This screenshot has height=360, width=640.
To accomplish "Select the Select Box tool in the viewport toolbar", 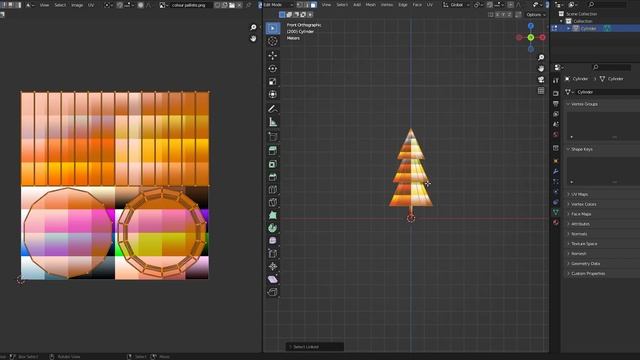I will tap(273, 28).
